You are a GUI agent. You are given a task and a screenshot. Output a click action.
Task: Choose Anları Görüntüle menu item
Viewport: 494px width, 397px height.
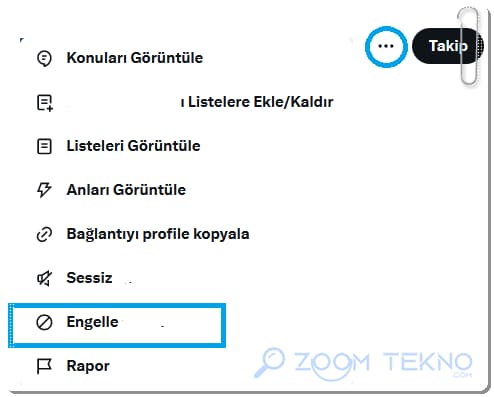click(x=126, y=190)
